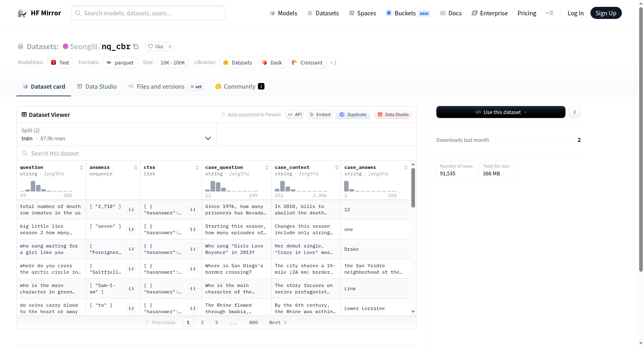Open the additional navigation menu icon
644x347 pixels.
click(549, 13)
